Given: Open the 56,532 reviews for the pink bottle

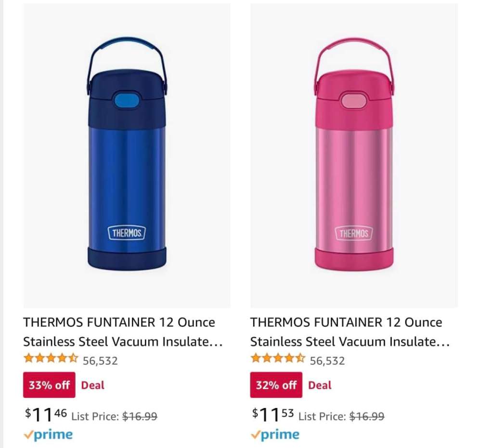Looking at the screenshot, I should coord(327,360).
